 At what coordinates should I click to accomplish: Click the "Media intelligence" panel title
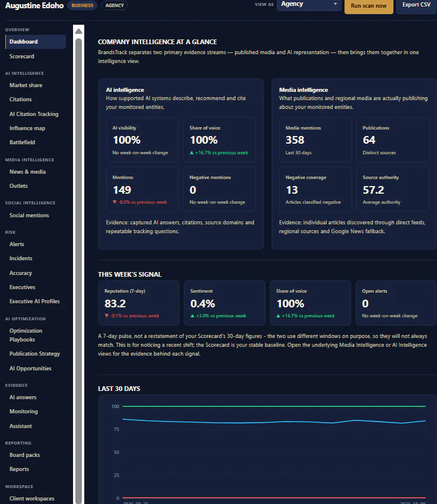tap(303, 90)
